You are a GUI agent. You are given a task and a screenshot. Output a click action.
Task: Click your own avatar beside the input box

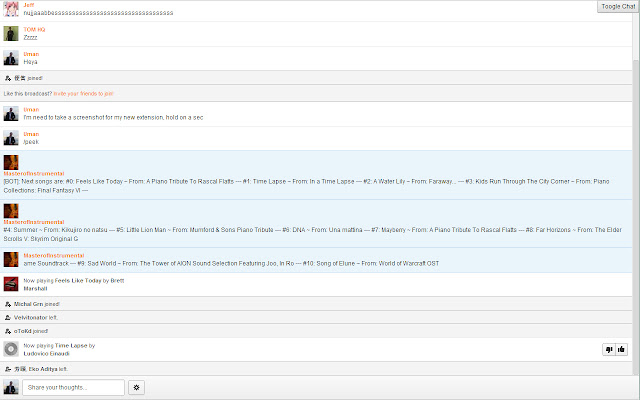10,387
